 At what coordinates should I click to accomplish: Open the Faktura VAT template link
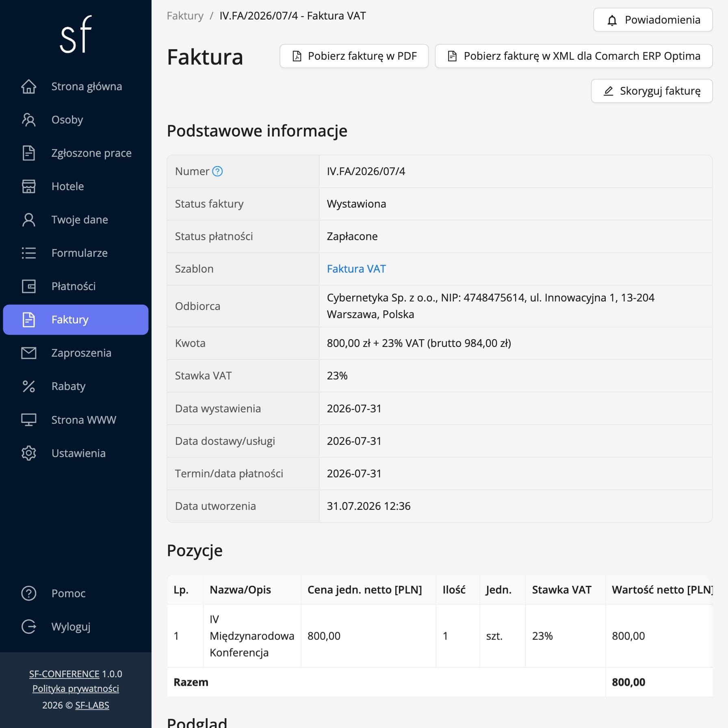click(356, 269)
